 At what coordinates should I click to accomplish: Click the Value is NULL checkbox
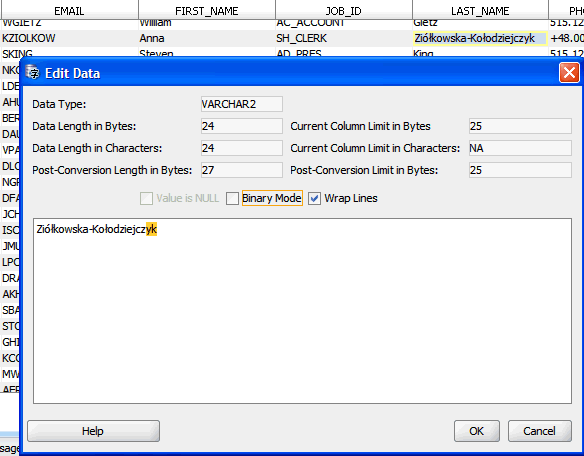146,198
